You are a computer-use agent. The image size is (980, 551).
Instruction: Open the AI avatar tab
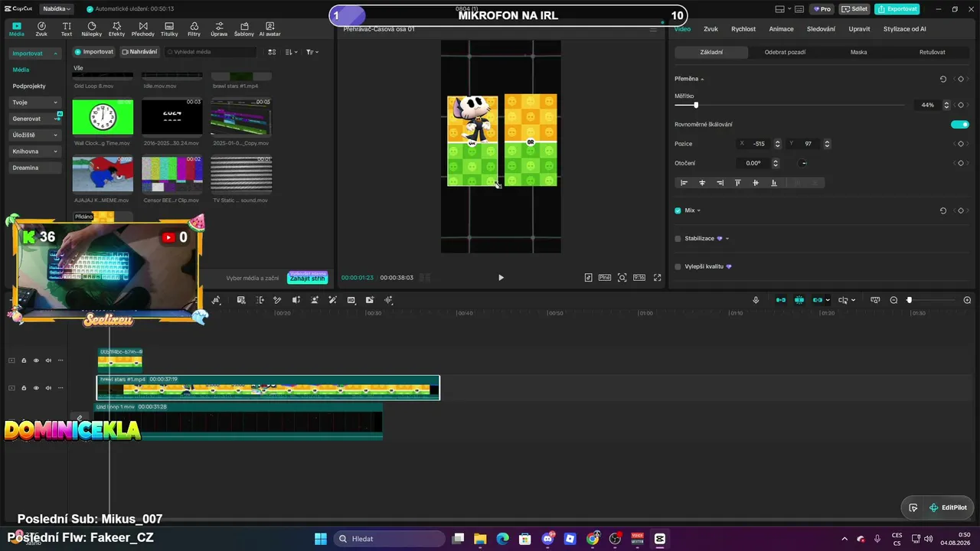pyautogui.click(x=269, y=29)
